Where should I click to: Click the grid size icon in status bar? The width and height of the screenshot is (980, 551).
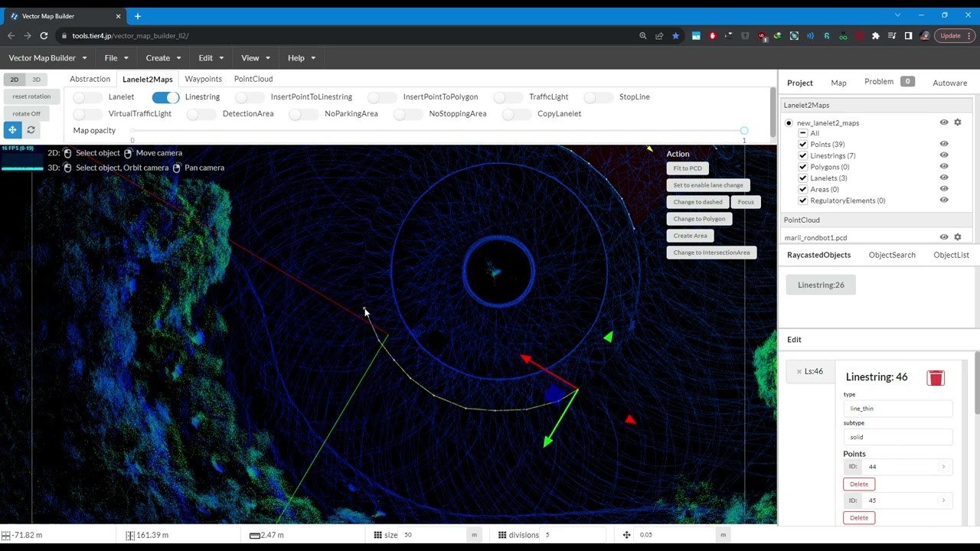pos(377,535)
